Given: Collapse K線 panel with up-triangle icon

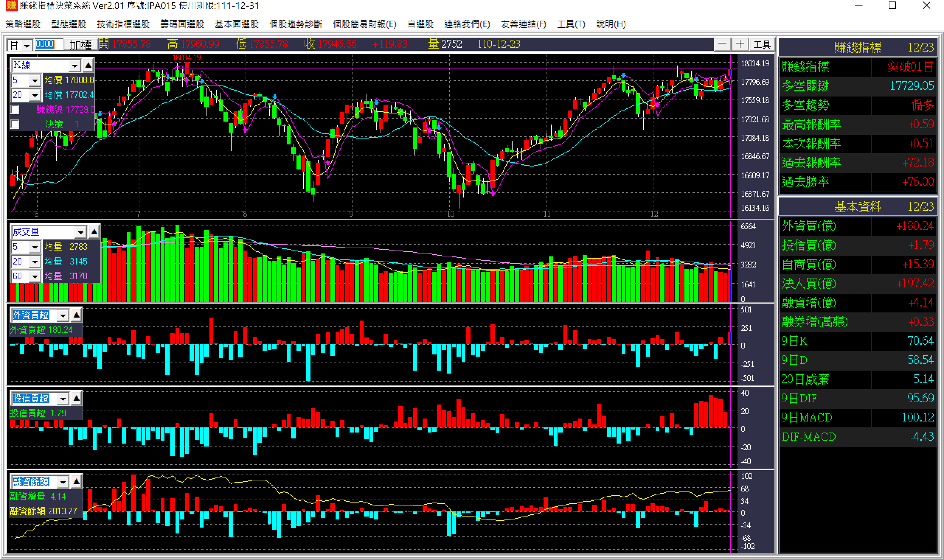Looking at the screenshot, I should [x=88, y=65].
